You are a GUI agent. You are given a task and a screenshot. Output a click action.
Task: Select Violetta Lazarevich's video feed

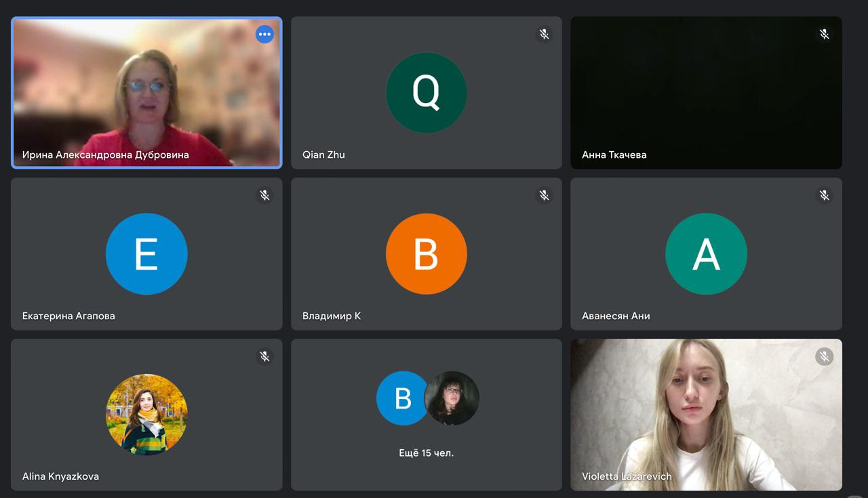(x=706, y=415)
